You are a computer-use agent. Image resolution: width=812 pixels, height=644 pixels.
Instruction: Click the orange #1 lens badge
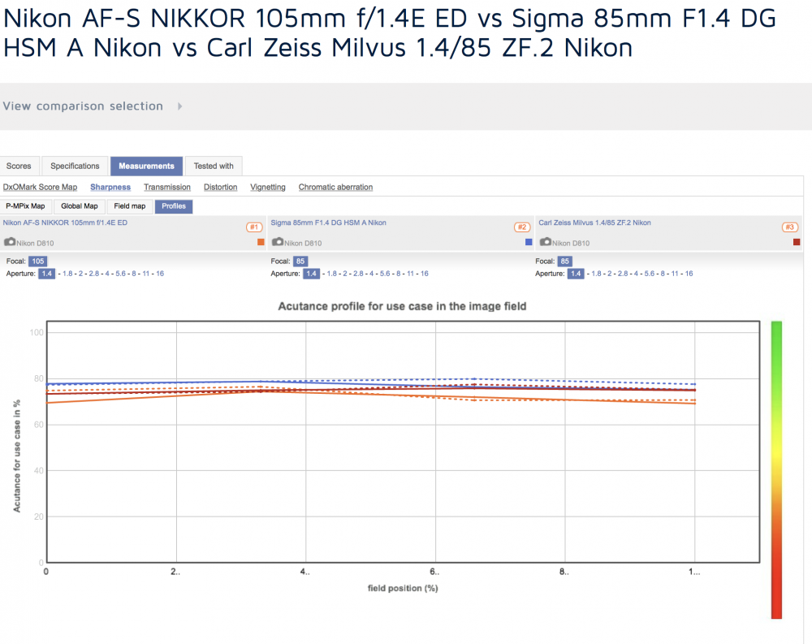click(x=253, y=227)
